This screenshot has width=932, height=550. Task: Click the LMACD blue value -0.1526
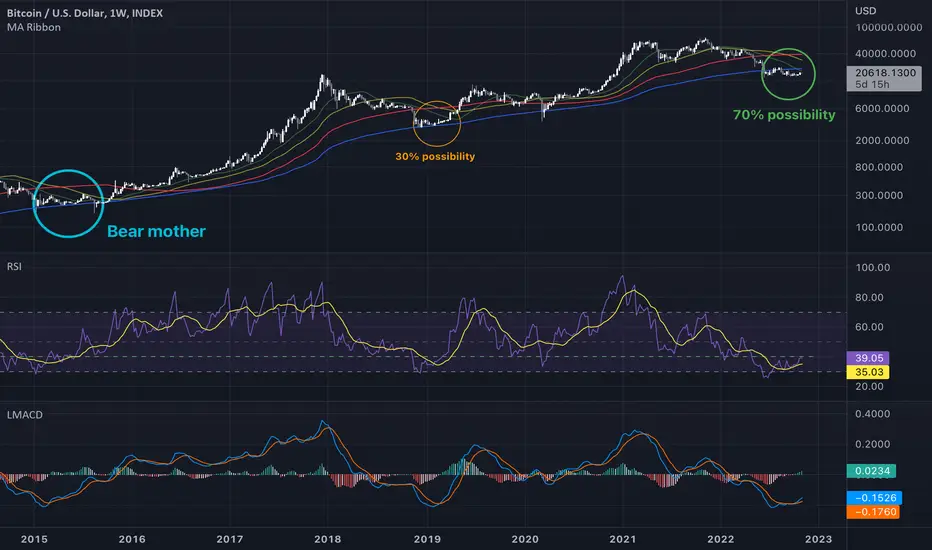[x=874, y=498]
